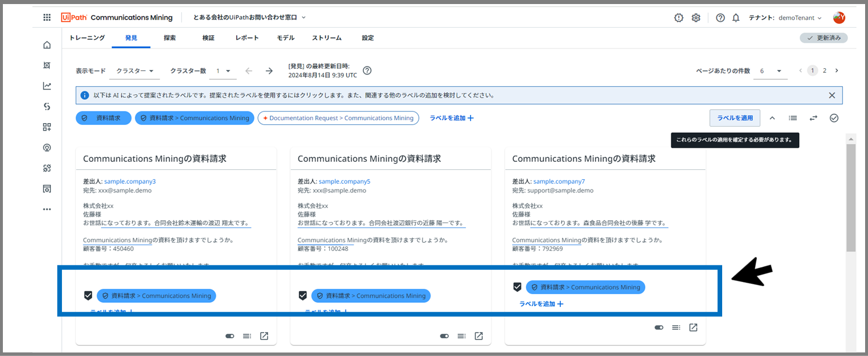Click swap arrows icon in label toolbar
Viewport: 868px width, 356px height.
coord(814,118)
